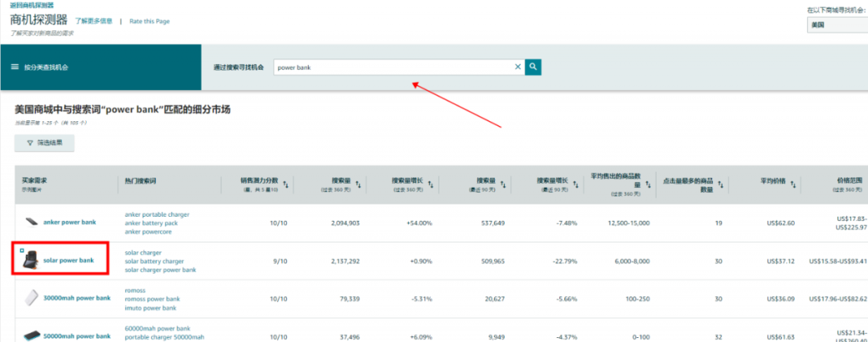Open the anker power bank niche link
The width and height of the screenshot is (868, 342).
[70, 222]
